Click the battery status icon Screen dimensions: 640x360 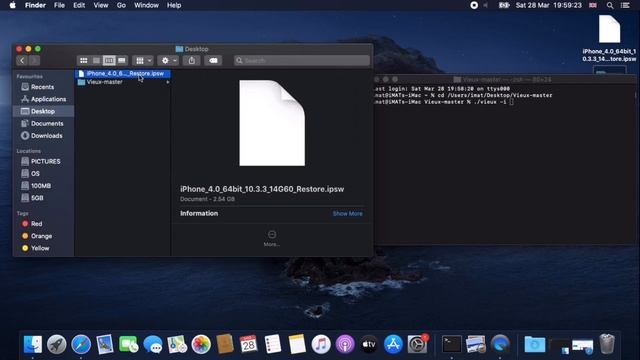(504, 5)
